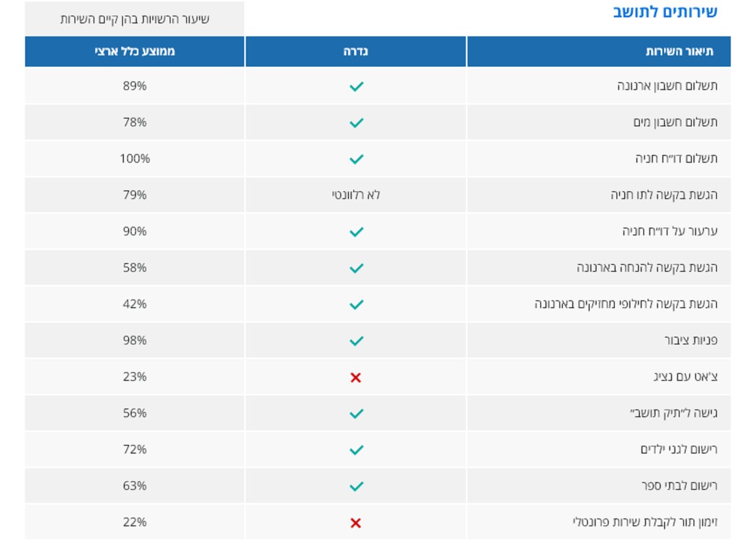Click the 22% value in the last row
This screenshot has height=560, width=742.
tap(135, 522)
